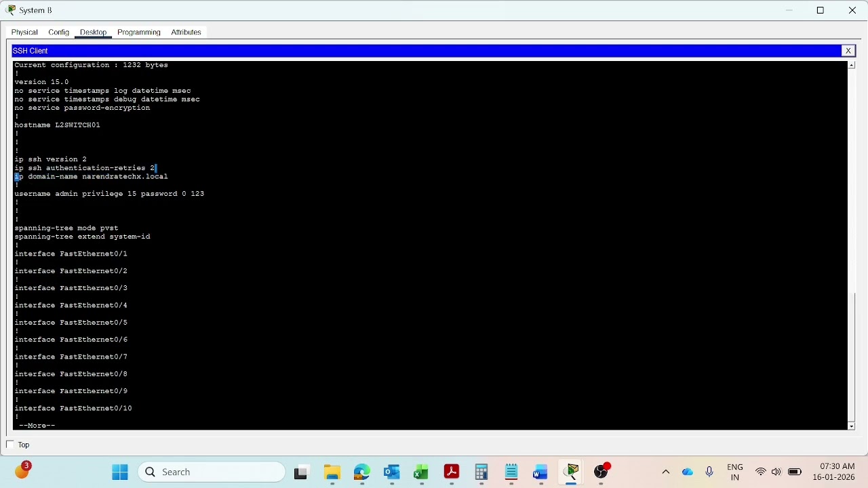Click the username admin privilege line
The width and height of the screenshot is (868, 488).
pyautogui.click(x=109, y=194)
